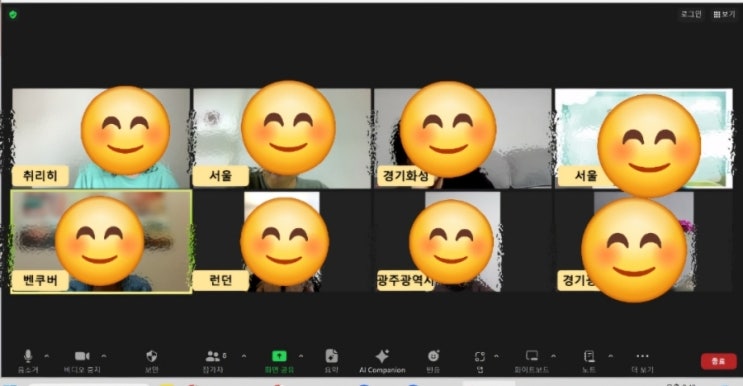Select the 광주광역시 participant video tile
This screenshot has width=743, height=386.
[462, 242]
